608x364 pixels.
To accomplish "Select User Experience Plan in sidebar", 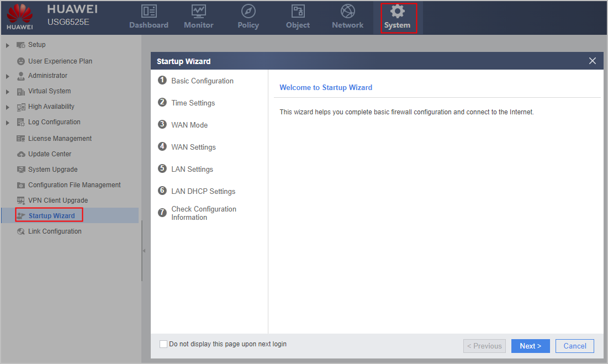I will (60, 61).
